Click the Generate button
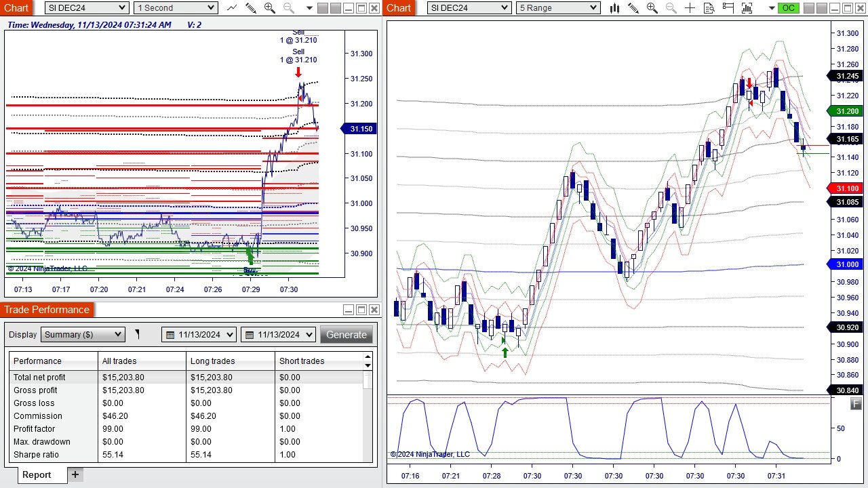Viewport: 868px width, 488px height. pyautogui.click(x=347, y=335)
